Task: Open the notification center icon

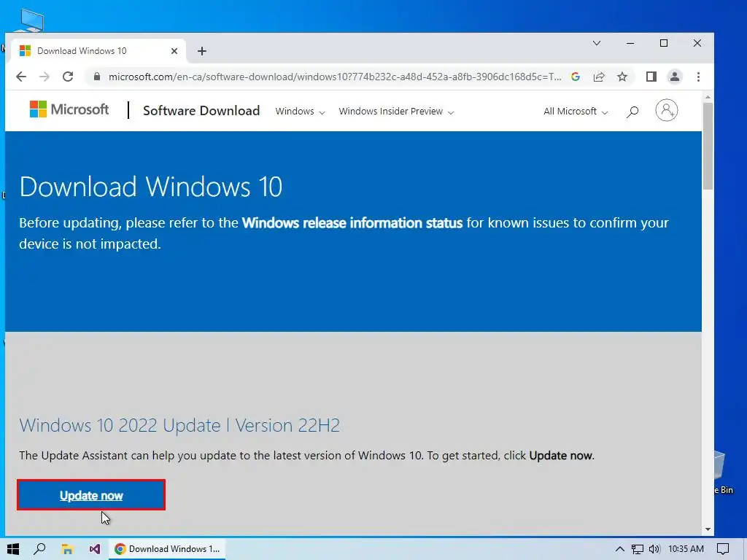Action: (x=723, y=549)
